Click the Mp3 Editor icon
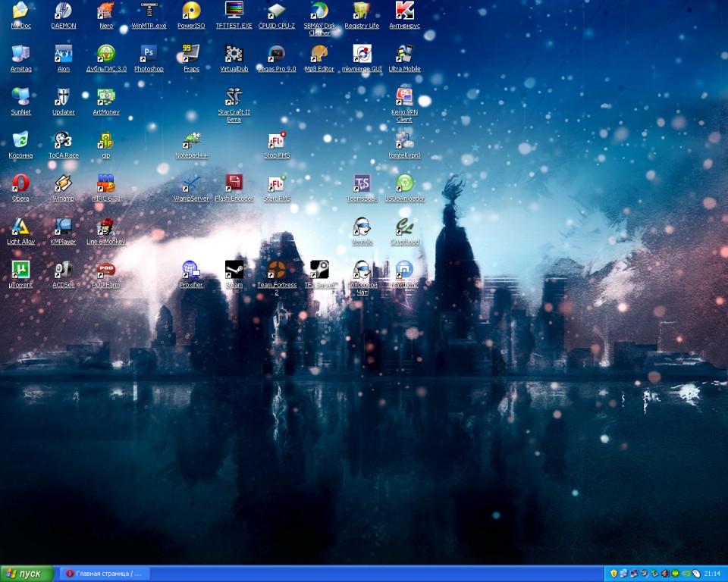728x582 pixels. tap(319, 54)
